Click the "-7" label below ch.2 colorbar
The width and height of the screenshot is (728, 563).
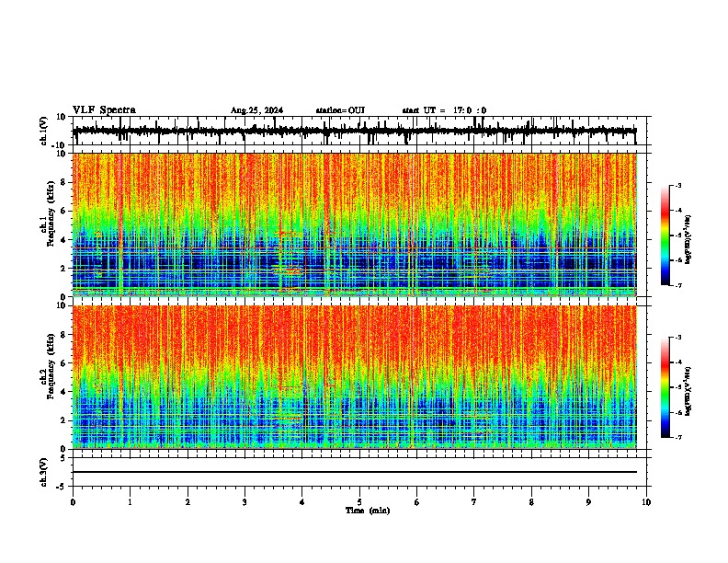point(678,438)
